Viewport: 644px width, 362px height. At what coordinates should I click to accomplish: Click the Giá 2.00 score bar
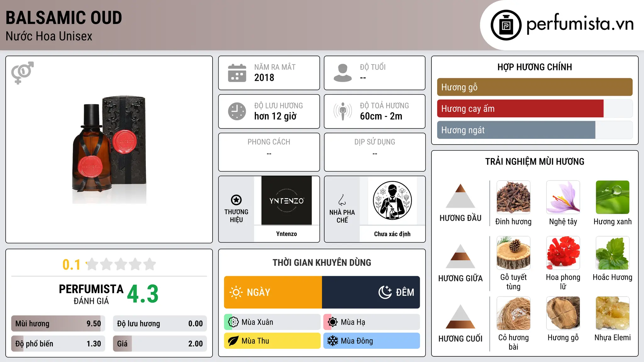tap(160, 344)
